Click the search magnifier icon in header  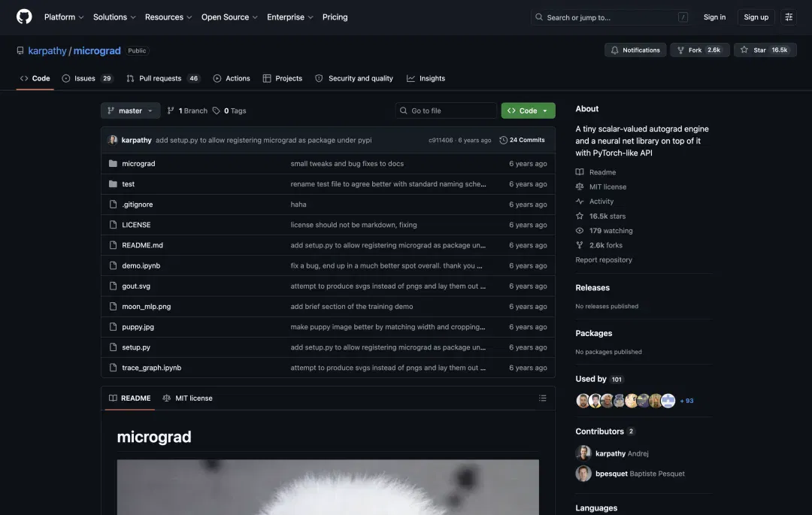(x=538, y=17)
